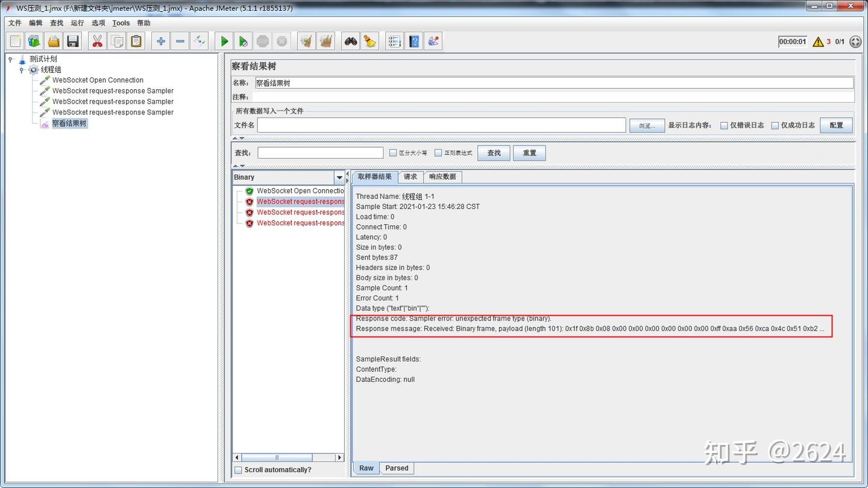The image size is (868, 488).
Task: Click the 浏览... browse button
Action: [647, 125]
